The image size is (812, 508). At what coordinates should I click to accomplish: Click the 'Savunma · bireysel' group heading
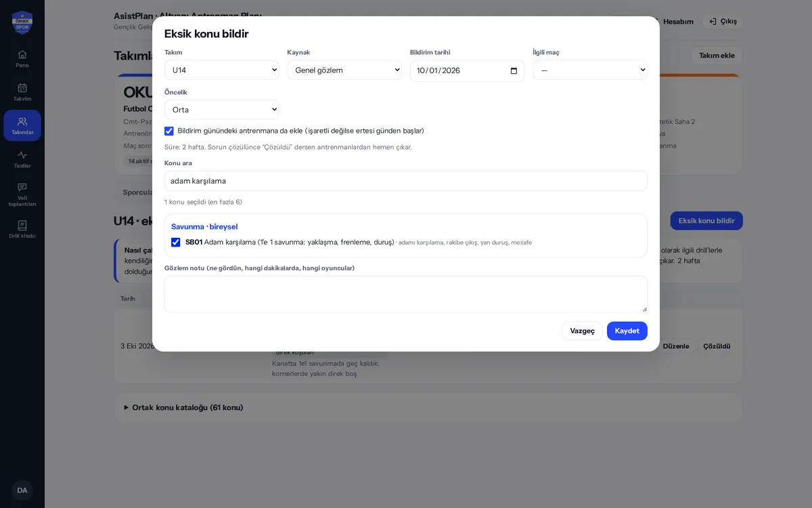click(x=204, y=227)
